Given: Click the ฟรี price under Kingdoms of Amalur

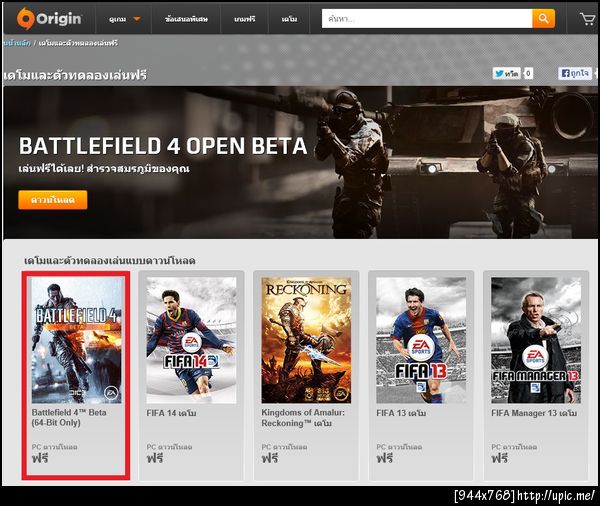Looking at the screenshot, I should [270, 458].
